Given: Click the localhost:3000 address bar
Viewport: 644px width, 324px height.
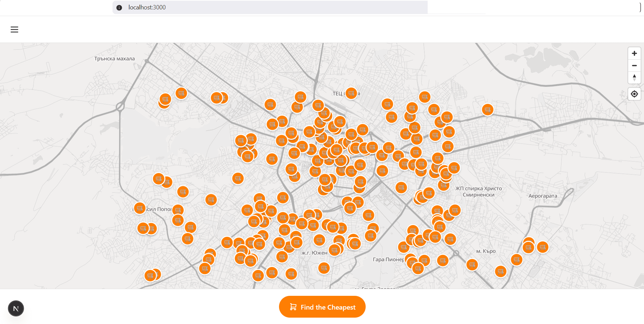Looking at the screenshot, I should (235, 7).
